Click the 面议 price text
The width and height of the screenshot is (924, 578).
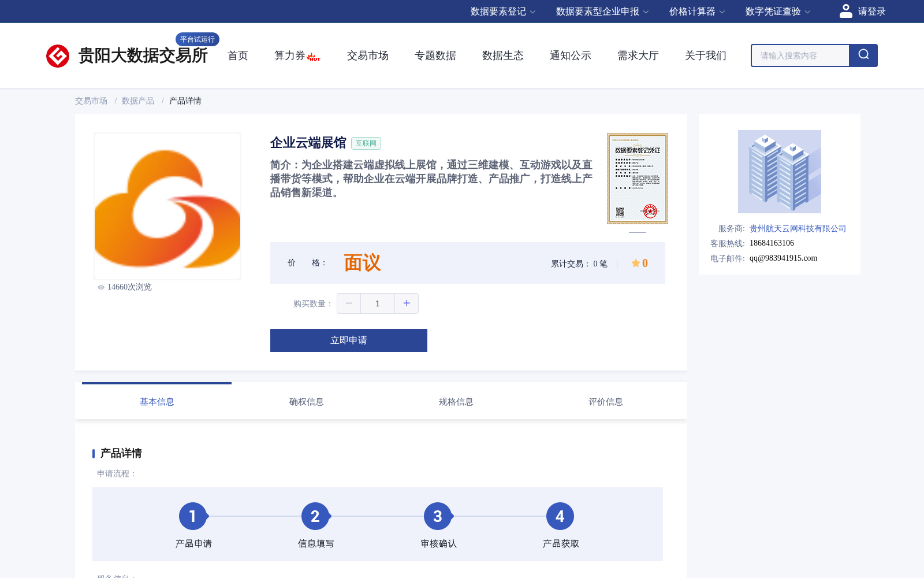pos(362,263)
